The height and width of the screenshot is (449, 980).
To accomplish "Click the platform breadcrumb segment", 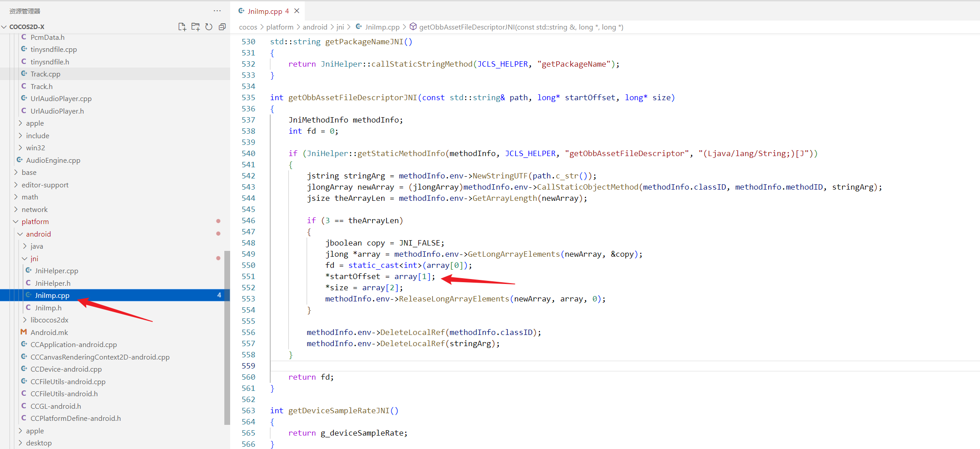I will point(280,27).
